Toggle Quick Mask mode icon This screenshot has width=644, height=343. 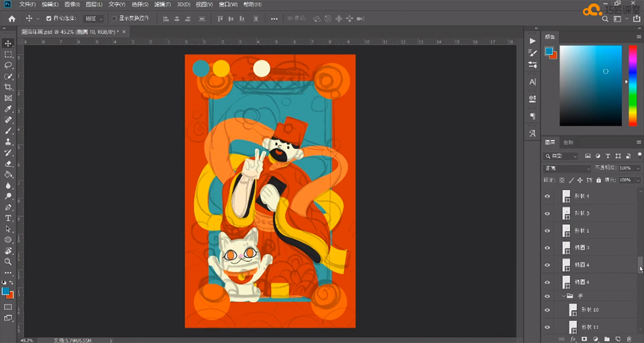pyautogui.click(x=8, y=307)
